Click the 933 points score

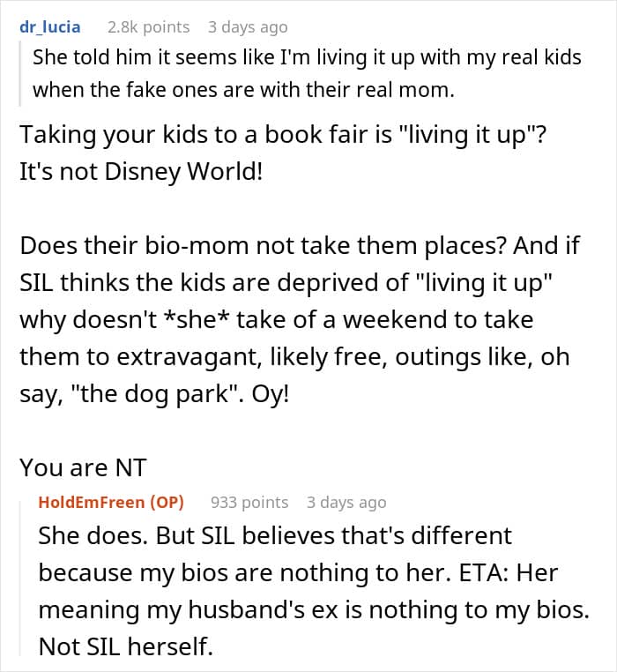(249, 502)
